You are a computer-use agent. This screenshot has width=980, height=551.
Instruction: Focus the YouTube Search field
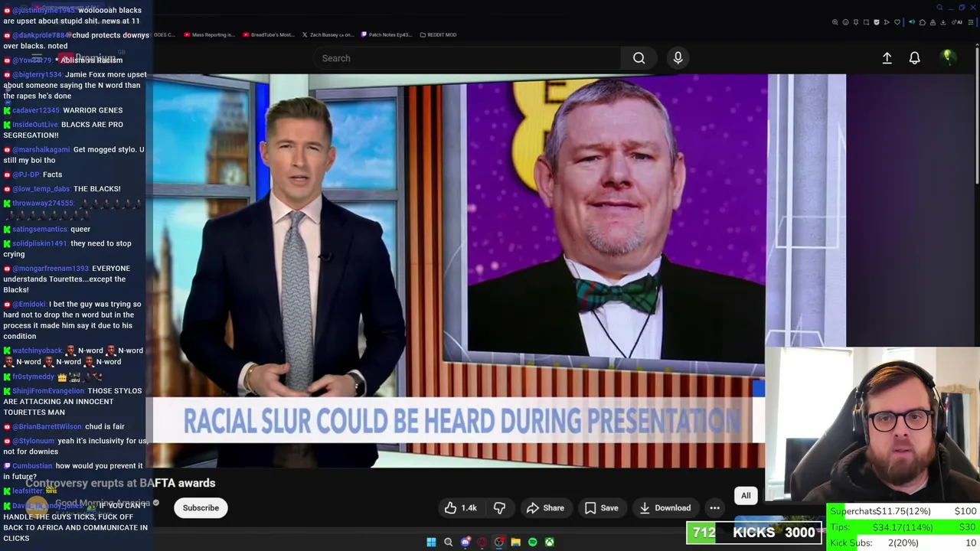point(467,58)
